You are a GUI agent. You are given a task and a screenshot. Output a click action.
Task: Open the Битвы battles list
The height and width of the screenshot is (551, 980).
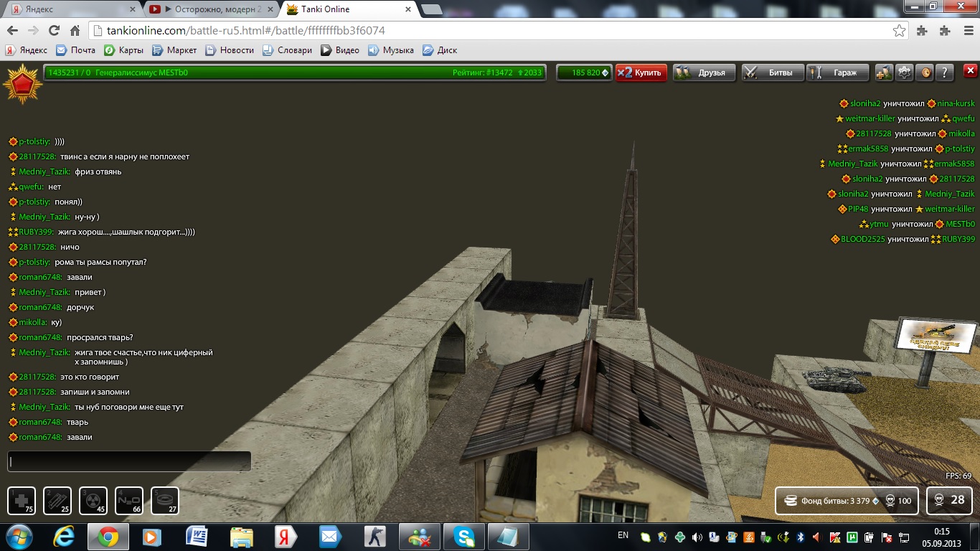[x=771, y=72]
